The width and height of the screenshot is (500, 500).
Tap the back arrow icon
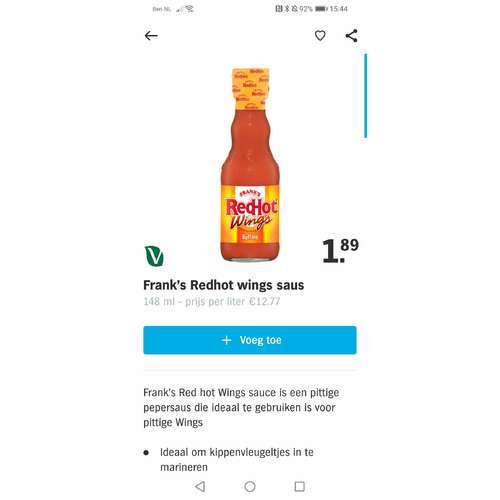(151, 36)
